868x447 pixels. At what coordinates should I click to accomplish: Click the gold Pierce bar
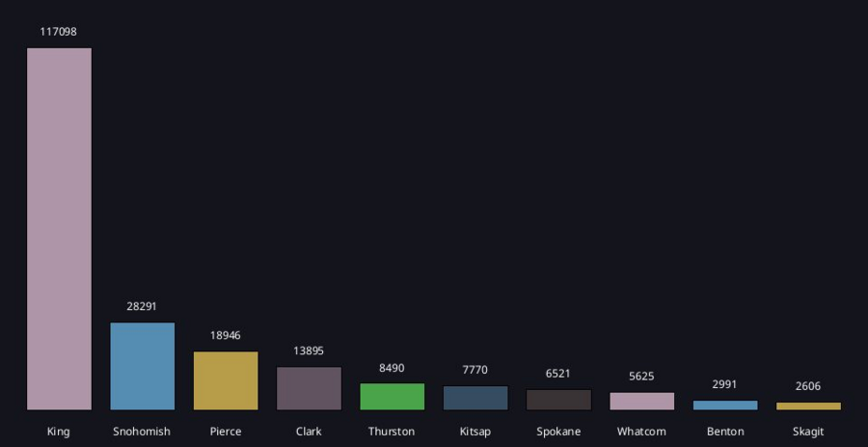click(226, 380)
